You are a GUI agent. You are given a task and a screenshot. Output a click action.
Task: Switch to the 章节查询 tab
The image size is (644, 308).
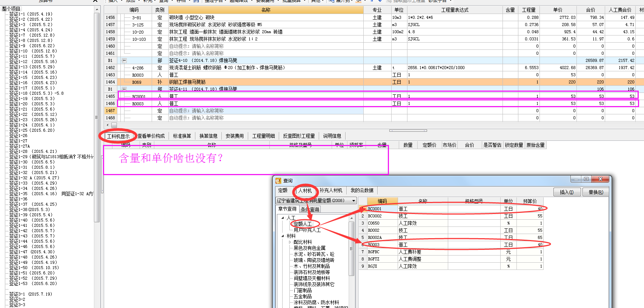click(x=287, y=209)
